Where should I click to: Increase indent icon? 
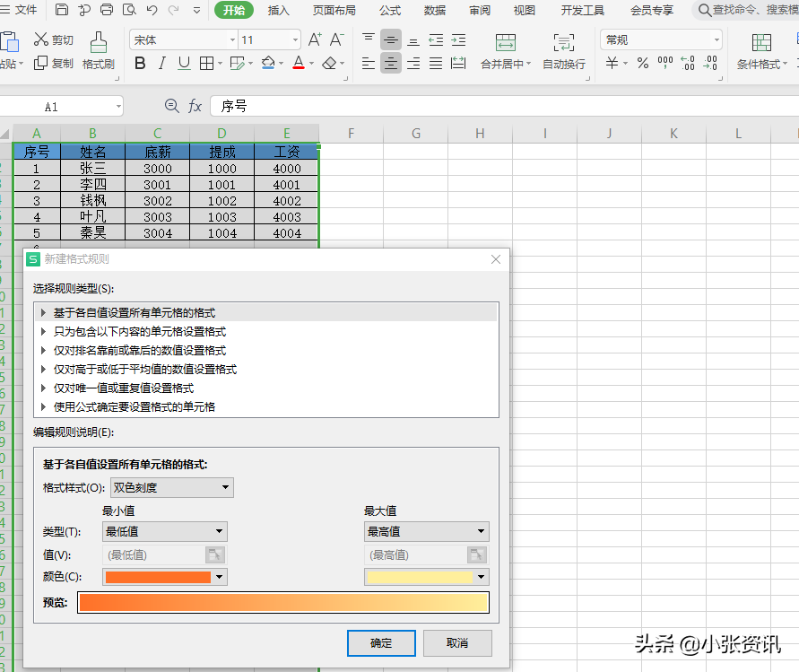pos(458,39)
